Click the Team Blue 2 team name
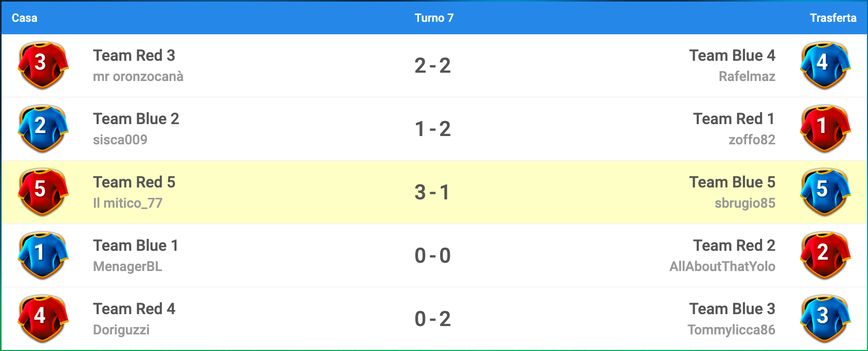868x351 pixels. pyautogui.click(x=136, y=119)
